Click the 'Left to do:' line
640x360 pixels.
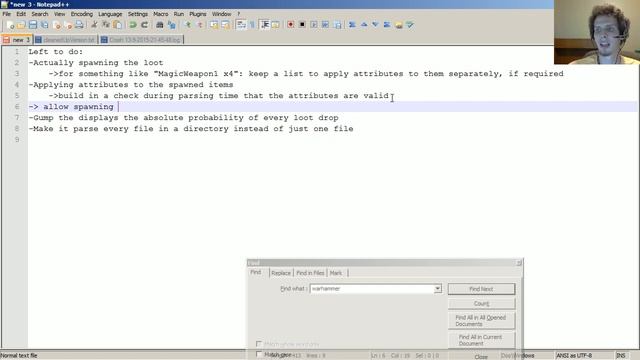tap(56, 52)
